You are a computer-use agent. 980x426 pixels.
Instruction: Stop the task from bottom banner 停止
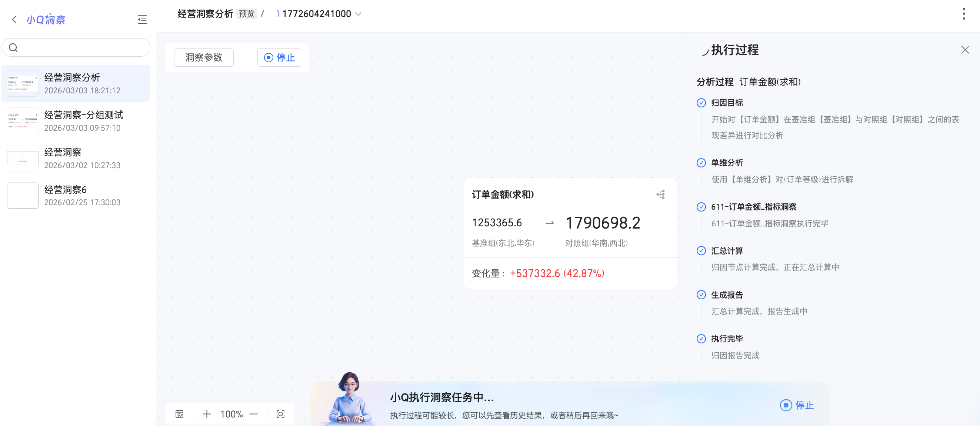click(x=797, y=405)
